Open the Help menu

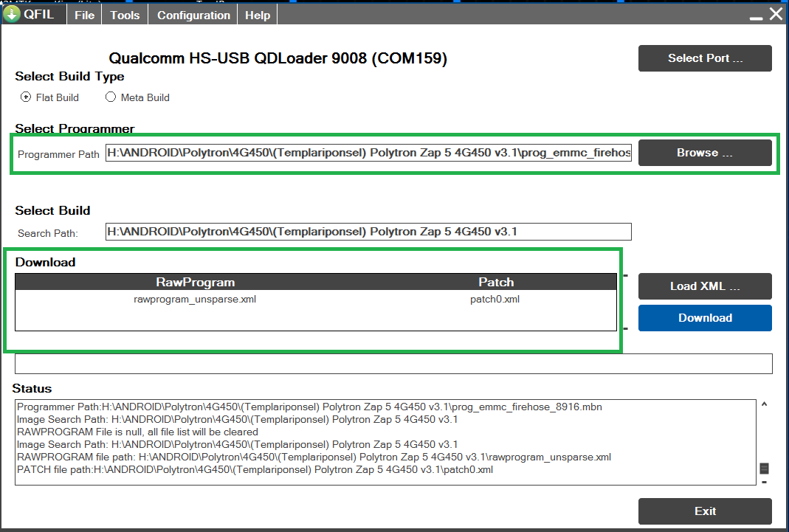(258, 15)
